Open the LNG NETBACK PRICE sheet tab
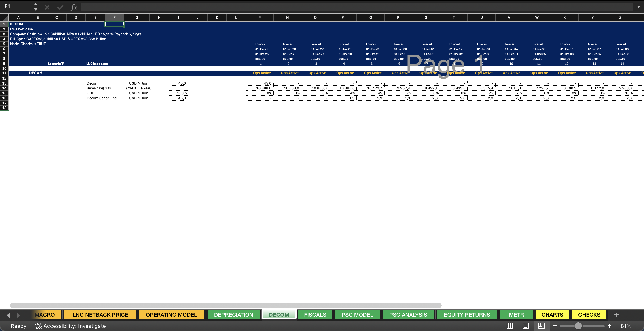The height and width of the screenshot is (331, 644). tap(100, 315)
